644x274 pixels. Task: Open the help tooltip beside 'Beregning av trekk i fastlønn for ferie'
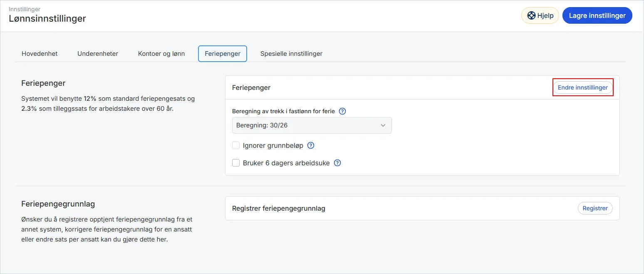[342, 111]
